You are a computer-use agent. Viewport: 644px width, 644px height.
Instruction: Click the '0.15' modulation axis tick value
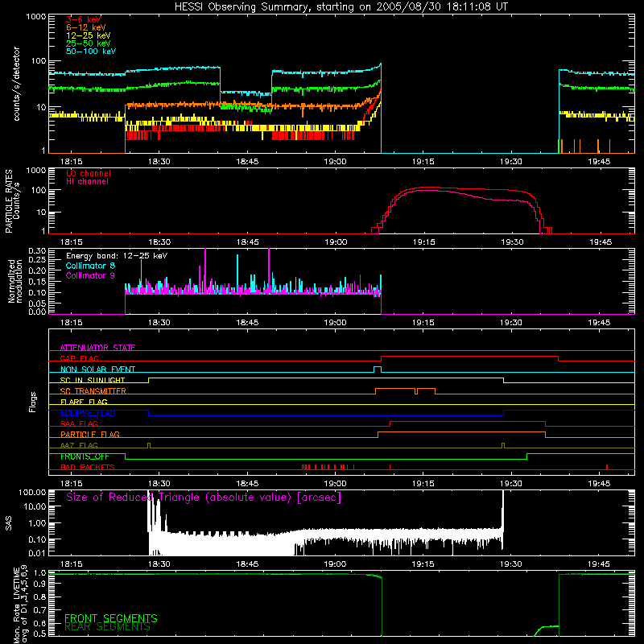pyautogui.click(x=37, y=282)
